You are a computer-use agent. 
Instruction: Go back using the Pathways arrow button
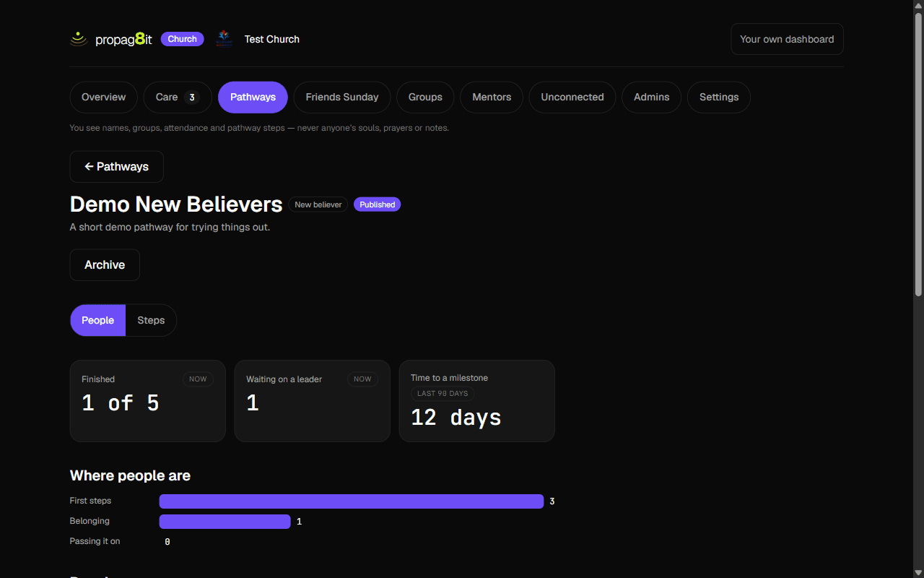(117, 167)
